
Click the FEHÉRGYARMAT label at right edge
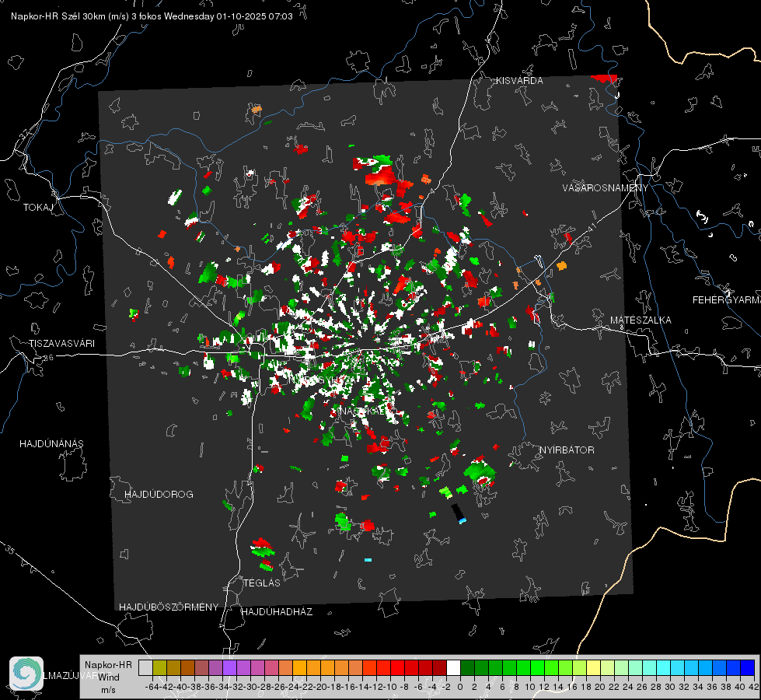point(726,299)
